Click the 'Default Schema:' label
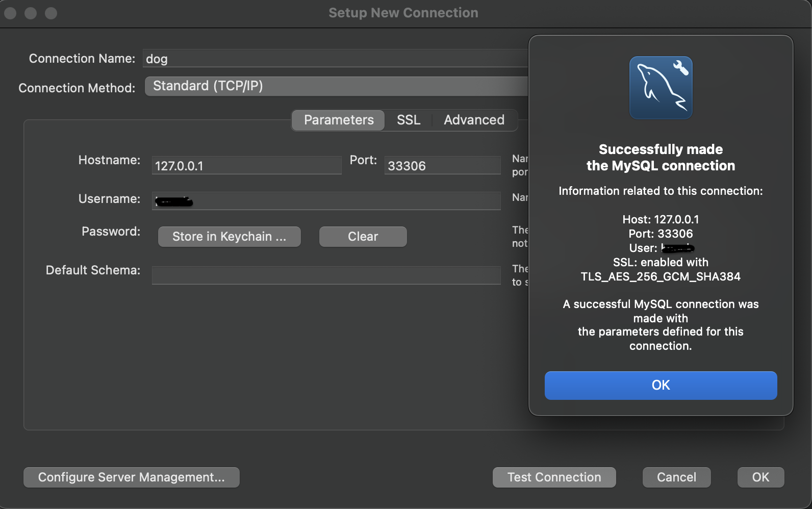812x509 pixels. coord(93,270)
